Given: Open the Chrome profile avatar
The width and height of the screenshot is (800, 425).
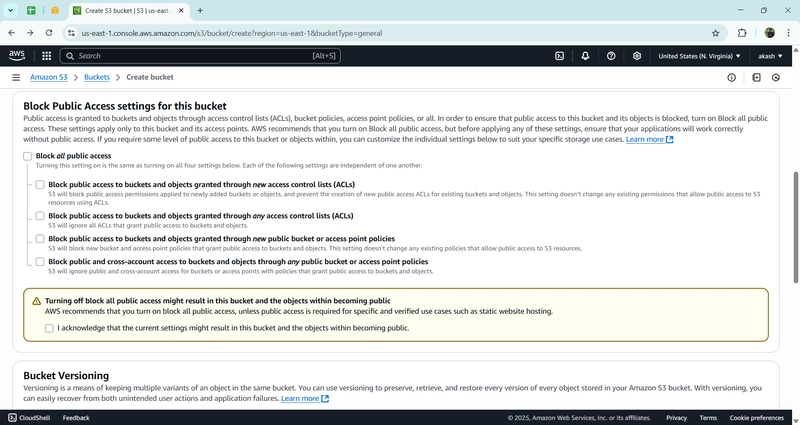Looking at the screenshot, I should point(769,33).
